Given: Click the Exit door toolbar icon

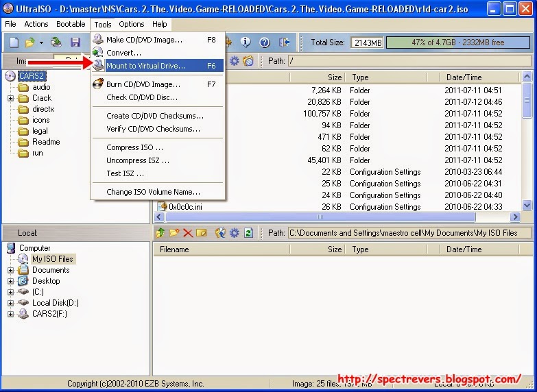Looking at the screenshot, I should [x=284, y=42].
